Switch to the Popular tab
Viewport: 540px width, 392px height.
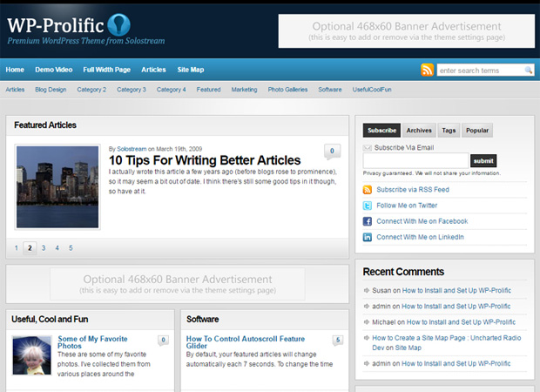477,130
